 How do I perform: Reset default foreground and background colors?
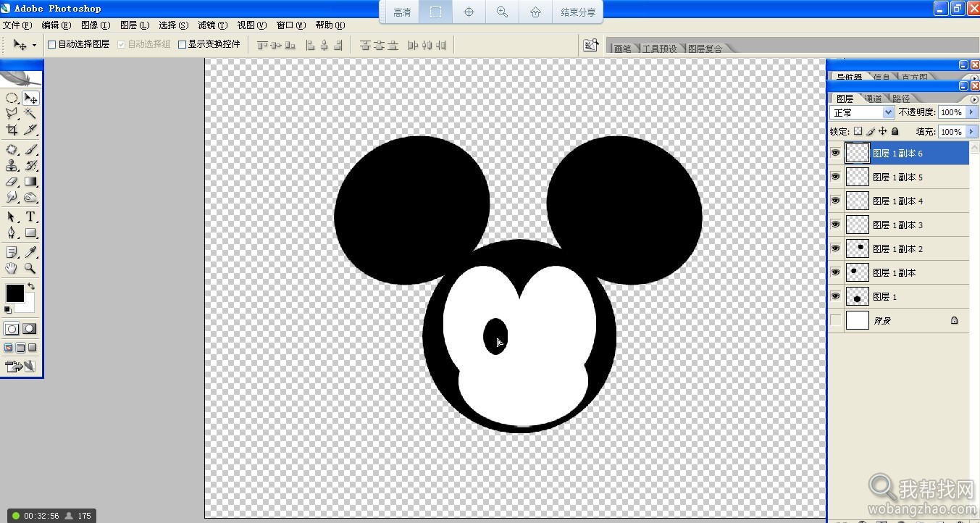(x=8, y=309)
